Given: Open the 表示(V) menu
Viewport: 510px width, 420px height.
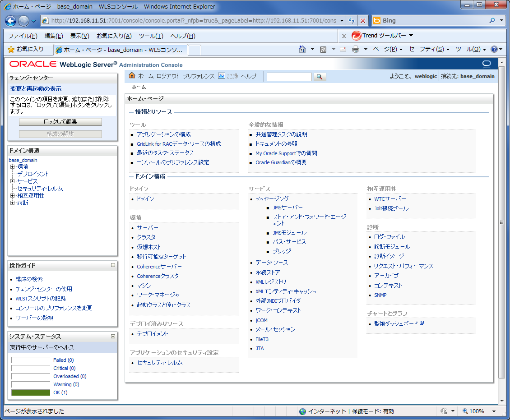Looking at the screenshot, I should tap(80, 36).
